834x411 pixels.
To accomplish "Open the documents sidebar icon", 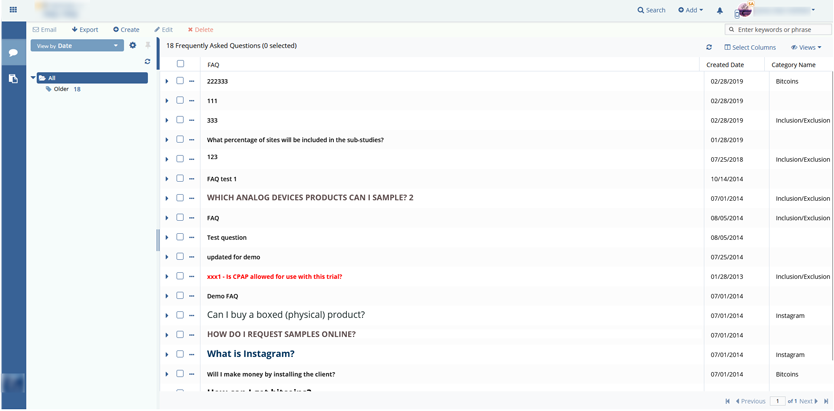I will pos(13,78).
